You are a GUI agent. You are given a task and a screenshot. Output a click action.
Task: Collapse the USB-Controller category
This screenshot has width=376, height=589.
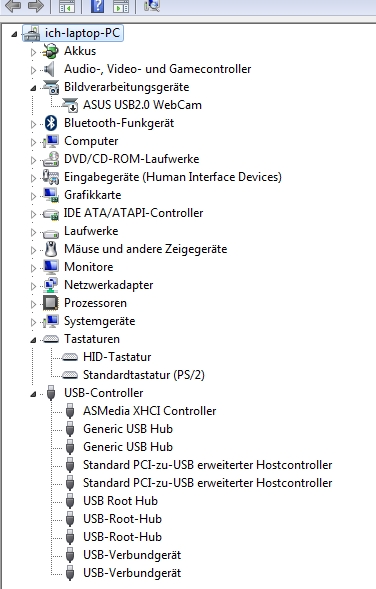click(33, 394)
